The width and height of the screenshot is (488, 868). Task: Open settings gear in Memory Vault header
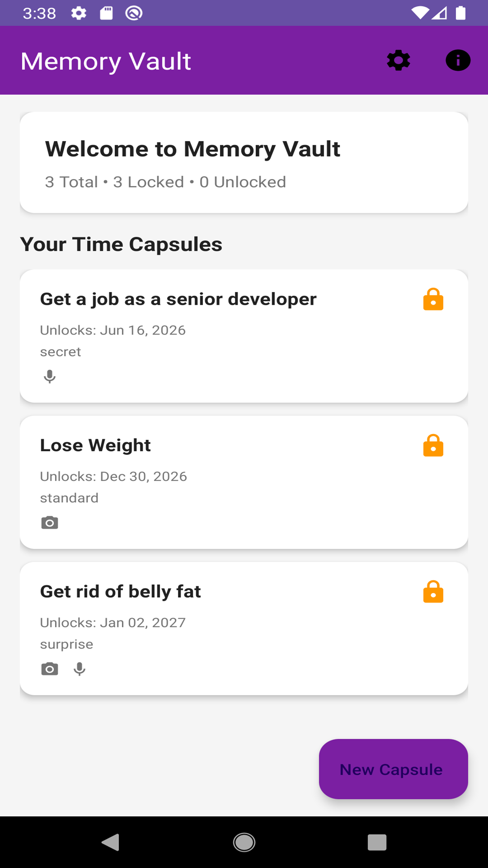(399, 61)
